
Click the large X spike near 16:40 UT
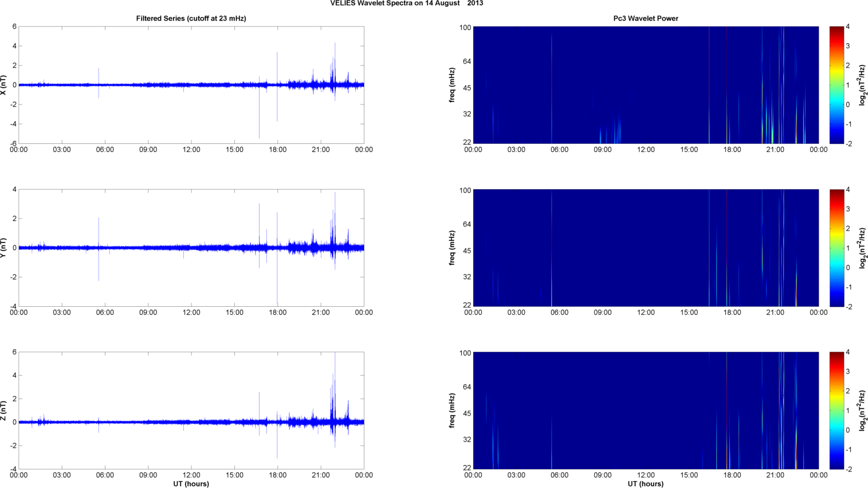click(259, 107)
